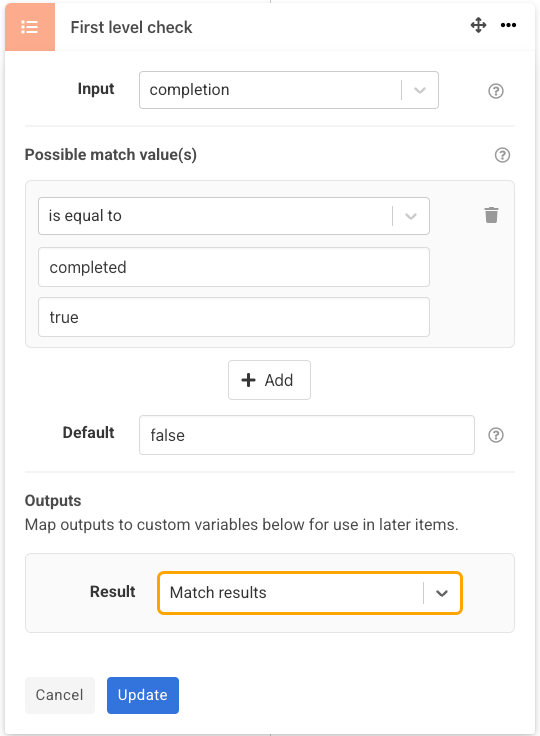This screenshot has width=540, height=736.
Task: Select the Input combo box showing completion
Action: click(x=289, y=90)
